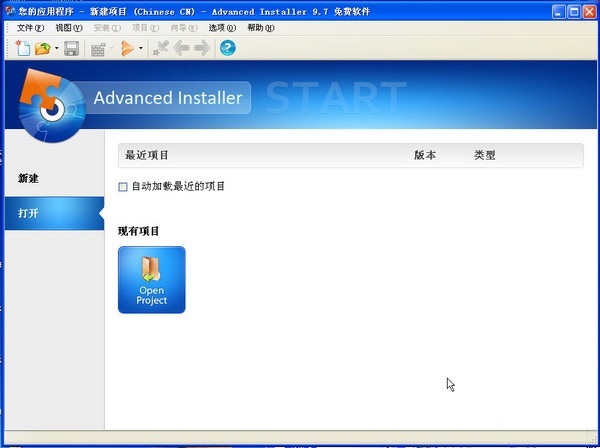Screen dimensions: 600x448
Task: Select the 打开 sidebar tab
Action: pyautogui.click(x=54, y=213)
